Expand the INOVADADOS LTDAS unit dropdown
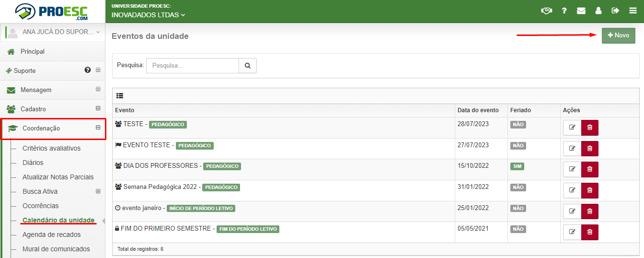The width and height of the screenshot is (644, 258). pyautogui.click(x=148, y=15)
